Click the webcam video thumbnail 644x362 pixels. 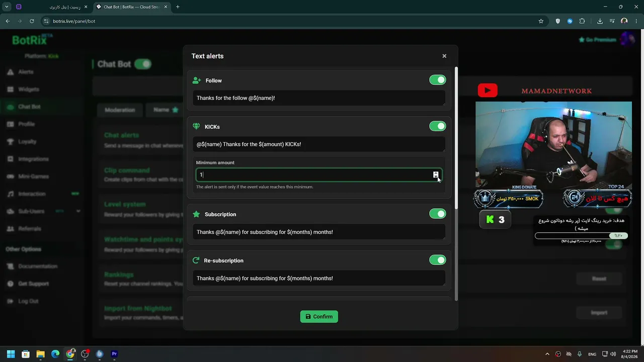(x=553, y=144)
